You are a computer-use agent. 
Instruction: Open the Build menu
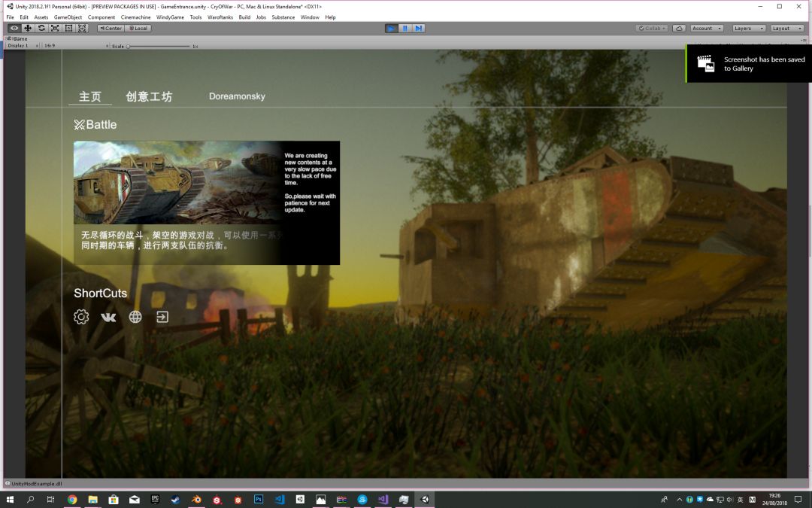coord(244,17)
